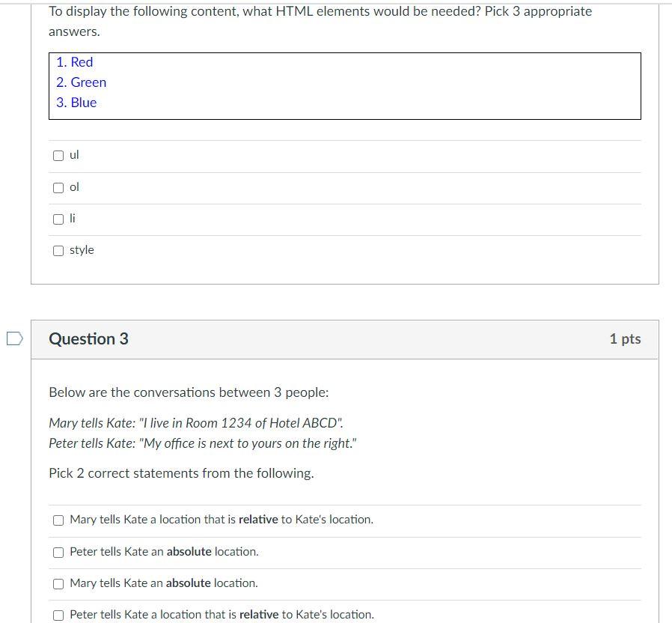Viewport: 672px width, 623px height.
Task: Click the "Pick 2 correct statements" instruction text
Action: point(181,473)
